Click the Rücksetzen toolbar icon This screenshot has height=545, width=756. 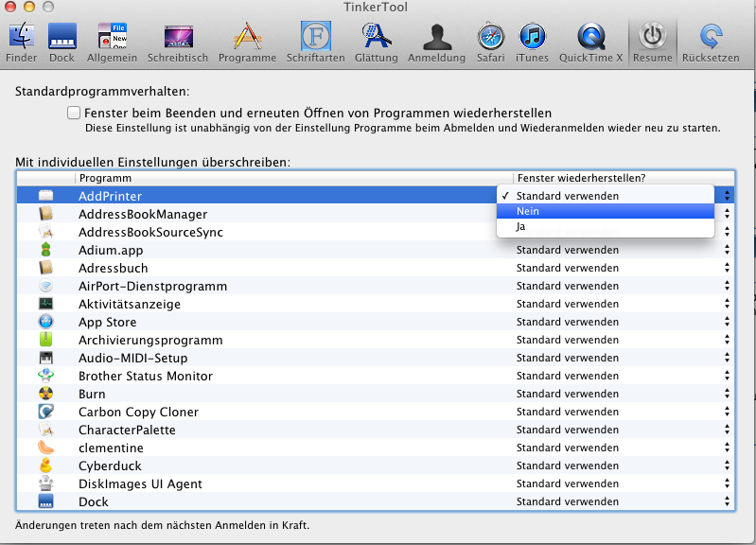(711, 43)
